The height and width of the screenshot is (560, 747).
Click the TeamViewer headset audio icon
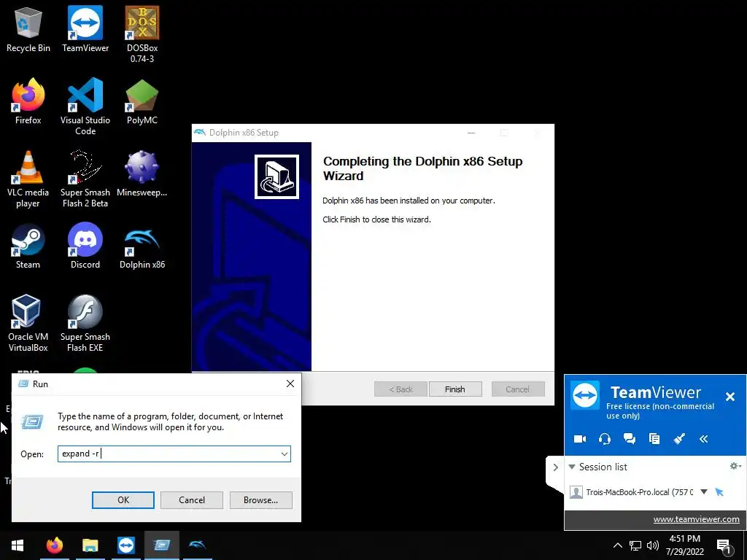(x=605, y=439)
